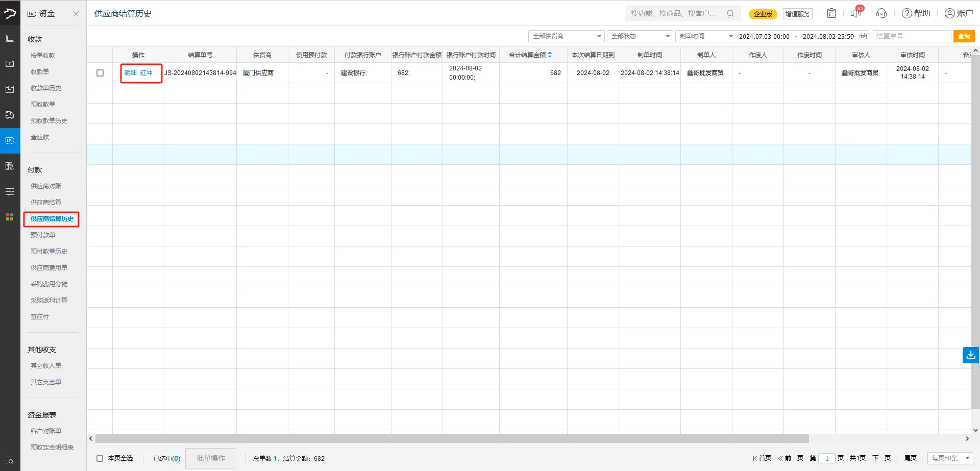Click the 结算单号 search input field
The image size is (980, 471).
(912, 36)
